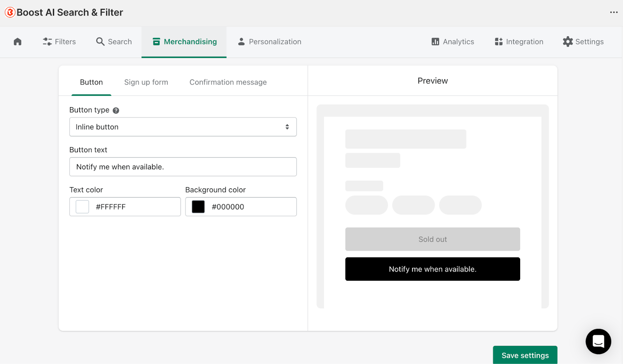Screen dimensions: 623x364
Task: Click the Preview heading text
Action: pos(433,81)
